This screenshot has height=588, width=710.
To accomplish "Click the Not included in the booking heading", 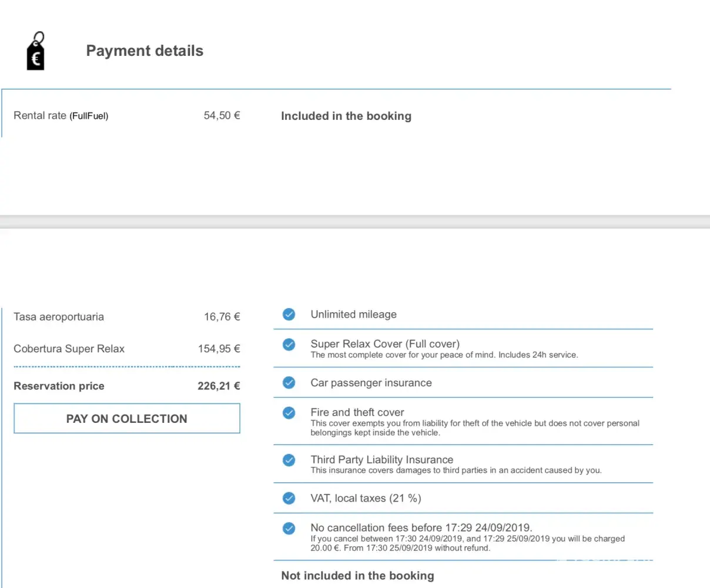I will coord(357,576).
